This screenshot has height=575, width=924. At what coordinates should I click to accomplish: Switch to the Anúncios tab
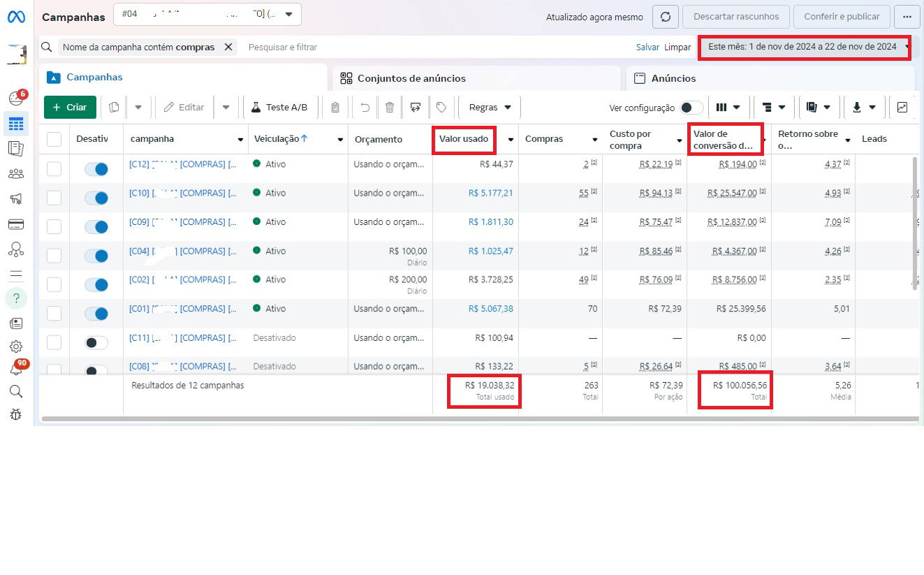(673, 78)
